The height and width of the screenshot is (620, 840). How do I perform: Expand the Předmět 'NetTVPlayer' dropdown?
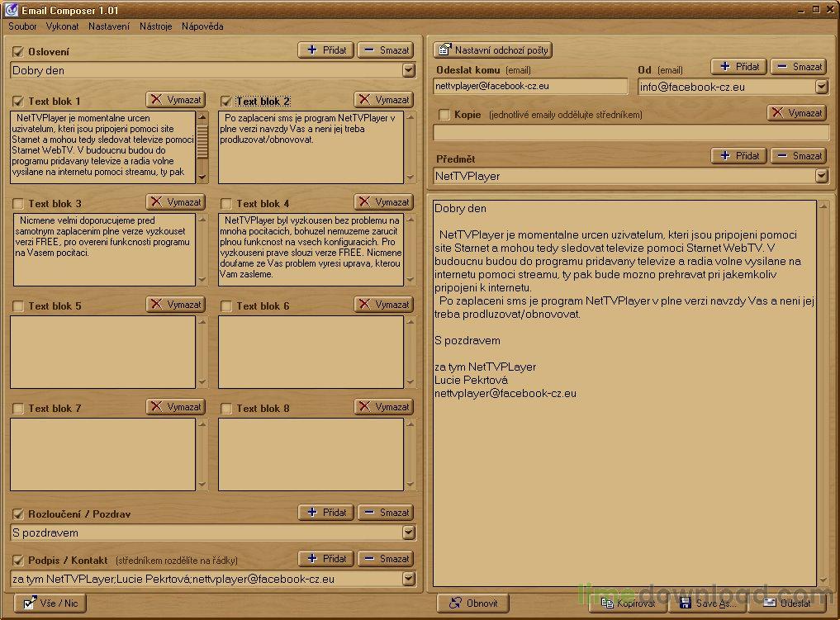(x=822, y=176)
